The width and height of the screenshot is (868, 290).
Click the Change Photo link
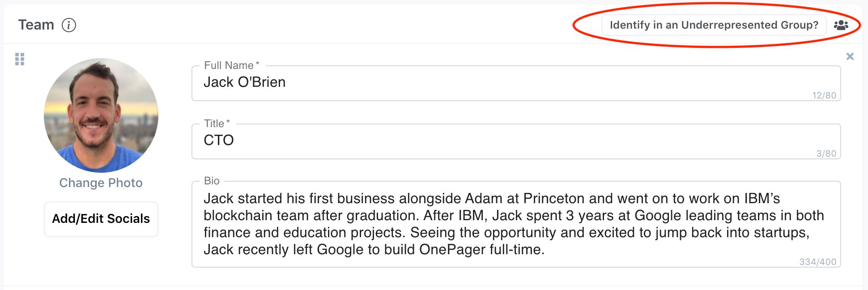(101, 183)
